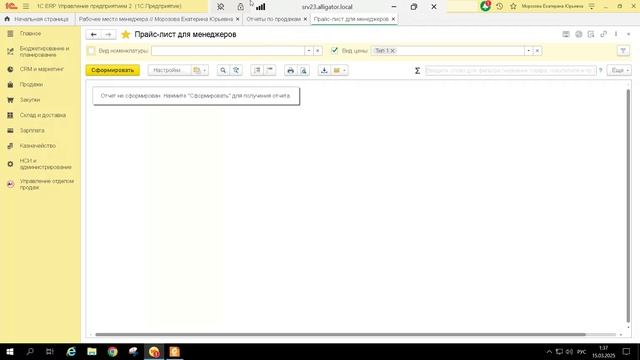Open the form's vertical dots menu

[616, 35]
